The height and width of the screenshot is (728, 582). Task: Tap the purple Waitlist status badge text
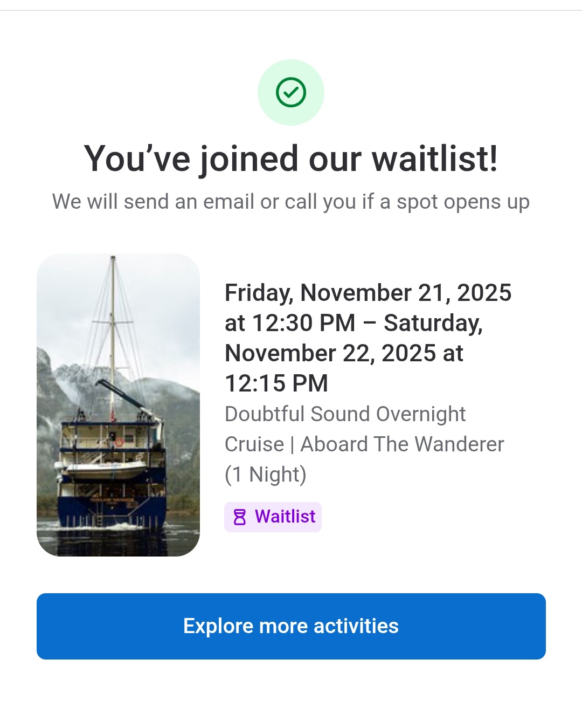tap(285, 517)
